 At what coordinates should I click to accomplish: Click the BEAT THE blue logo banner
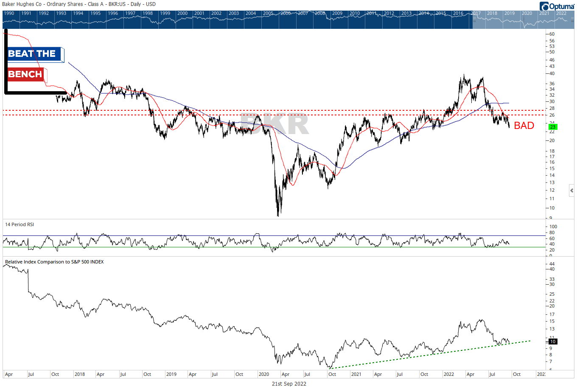click(35, 54)
